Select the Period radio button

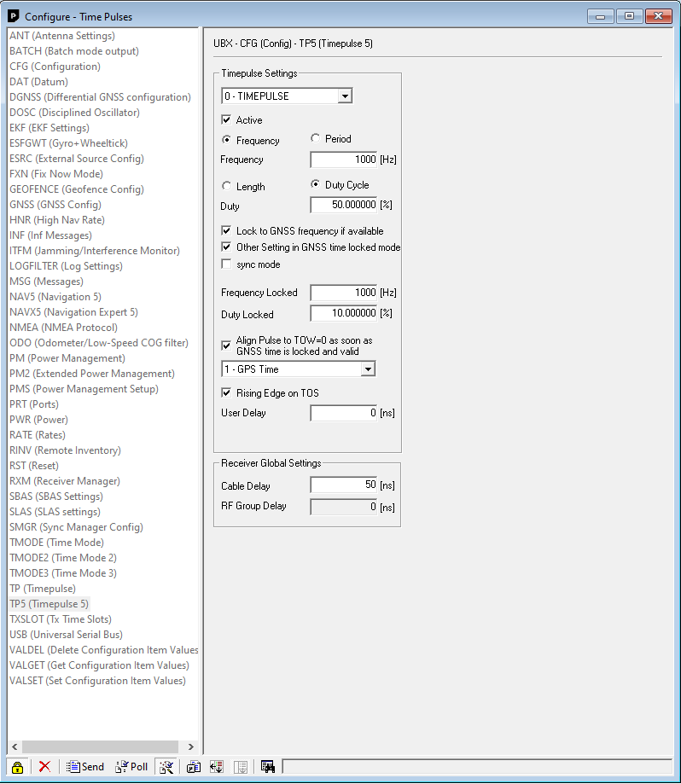(x=315, y=138)
